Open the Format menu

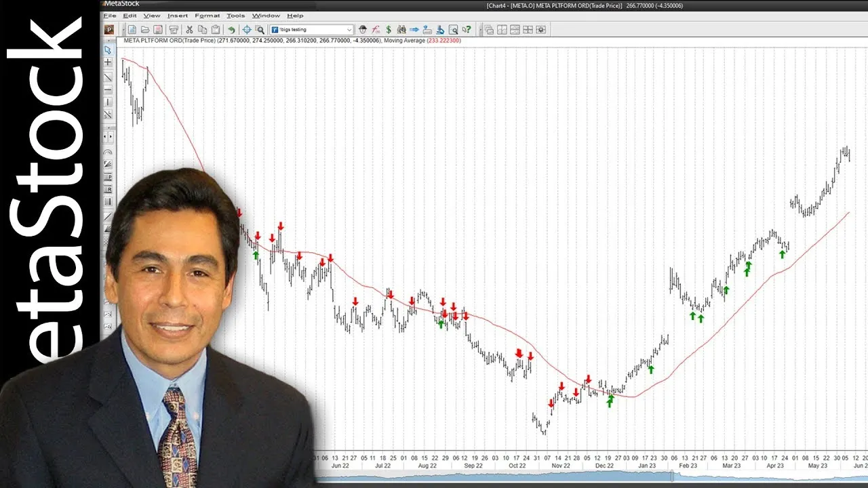(x=208, y=16)
